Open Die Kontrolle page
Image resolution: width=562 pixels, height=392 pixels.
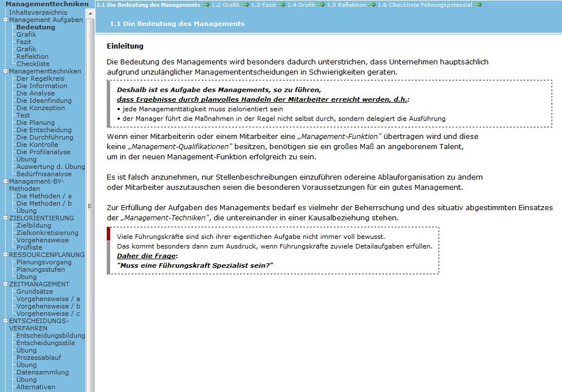(x=37, y=145)
